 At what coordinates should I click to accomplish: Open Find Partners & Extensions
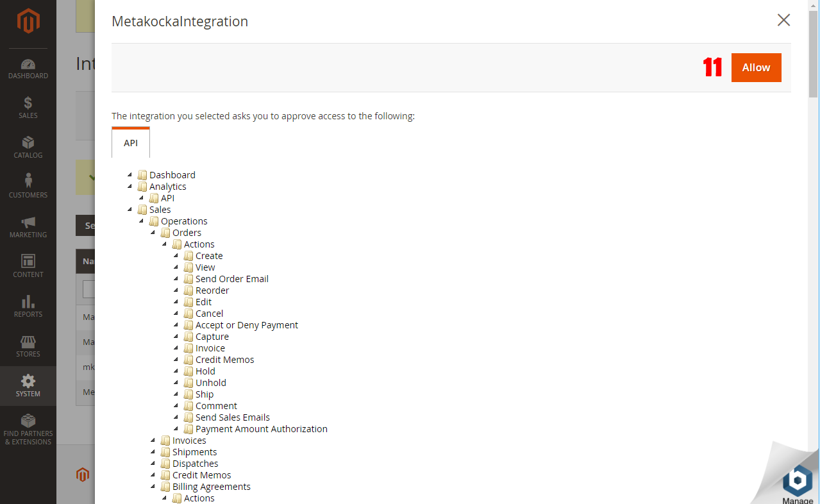[28, 430]
